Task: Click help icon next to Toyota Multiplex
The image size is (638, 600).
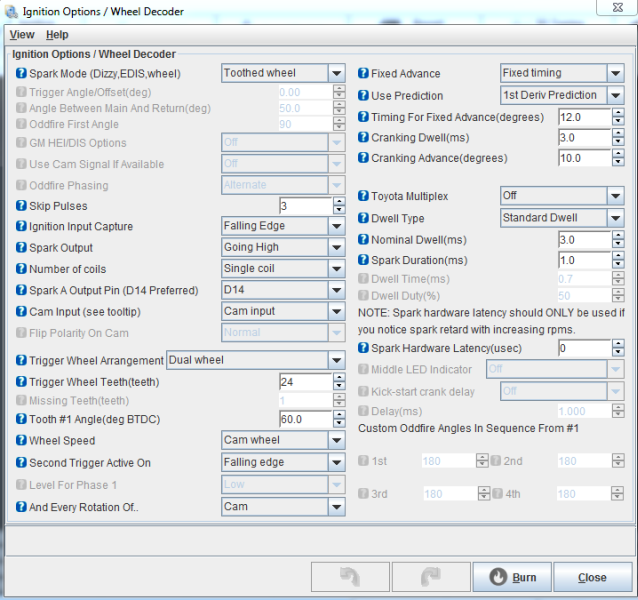Action: [364, 196]
